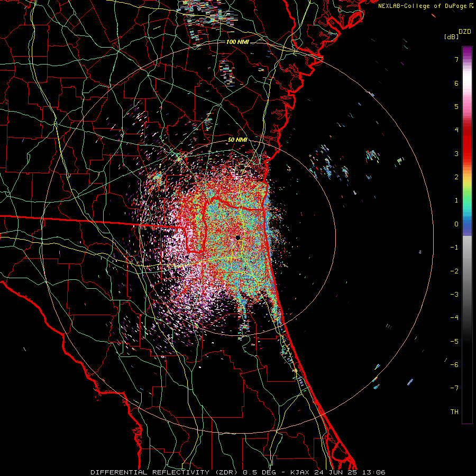Click the -1 dB scale label

454,248
